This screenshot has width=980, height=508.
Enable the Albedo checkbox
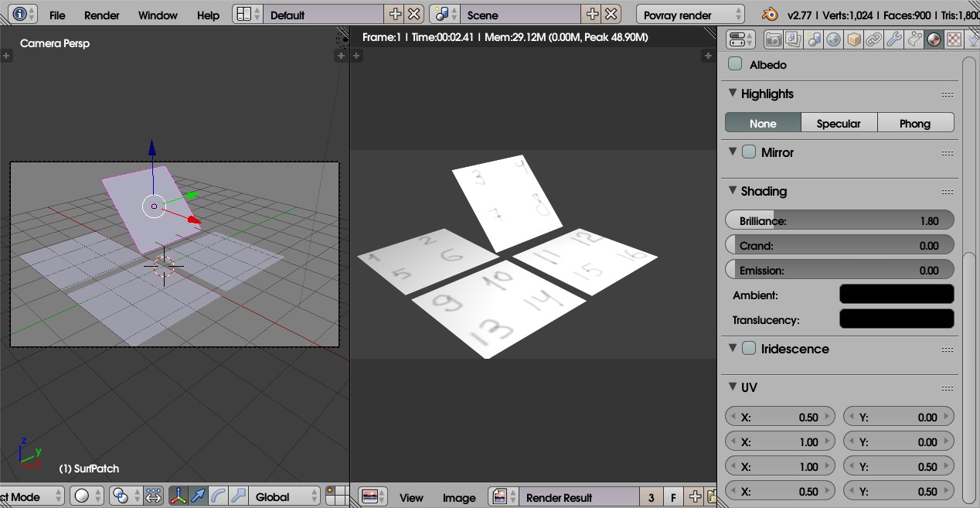pyautogui.click(x=736, y=65)
